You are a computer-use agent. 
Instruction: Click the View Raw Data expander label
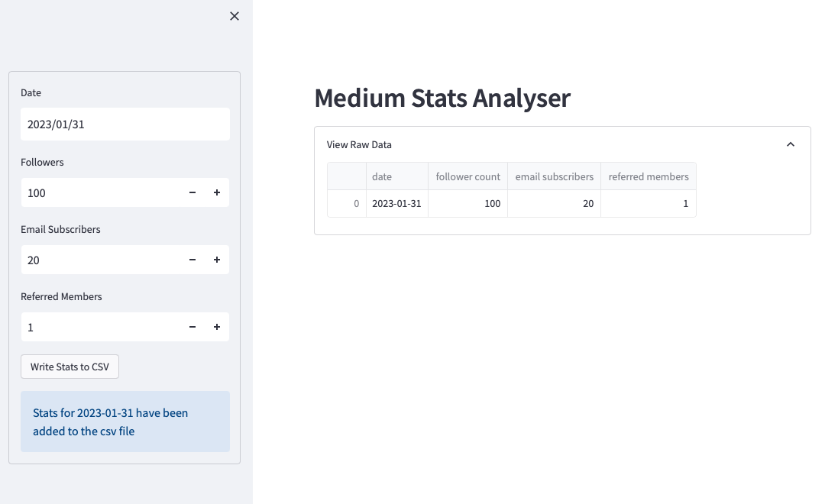tap(359, 144)
